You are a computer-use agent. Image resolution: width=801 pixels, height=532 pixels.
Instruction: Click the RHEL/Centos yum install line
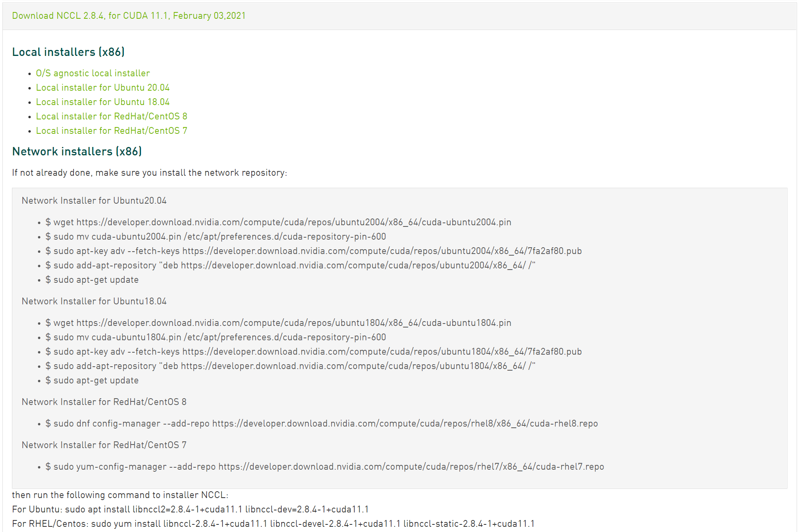coord(273,524)
